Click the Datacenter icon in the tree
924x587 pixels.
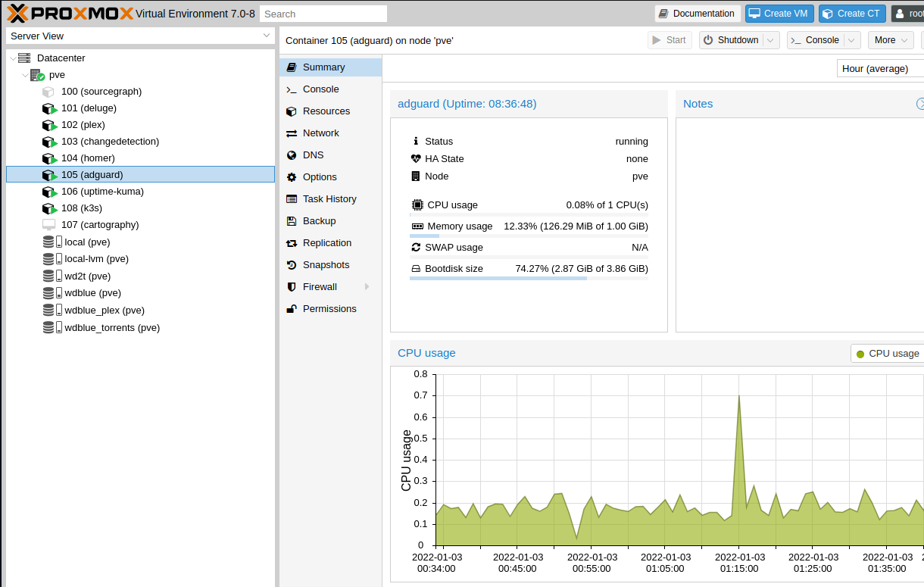[24, 58]
